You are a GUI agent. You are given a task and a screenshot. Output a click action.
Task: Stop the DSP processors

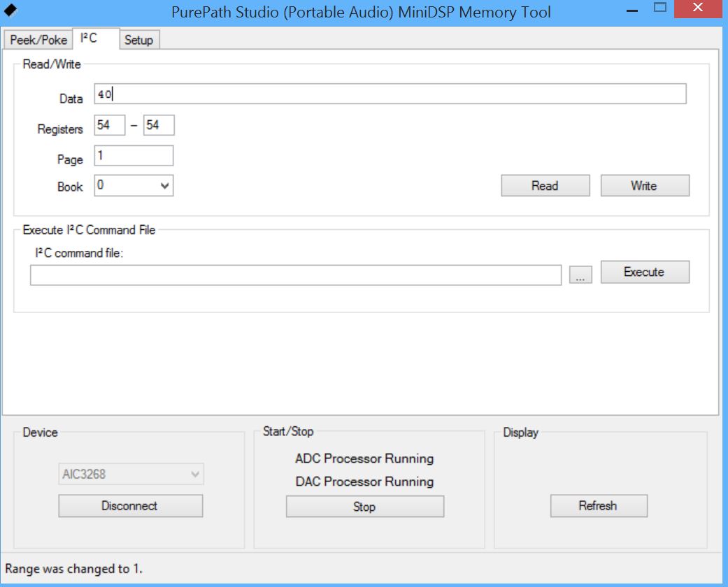click(x=364, y=506)
